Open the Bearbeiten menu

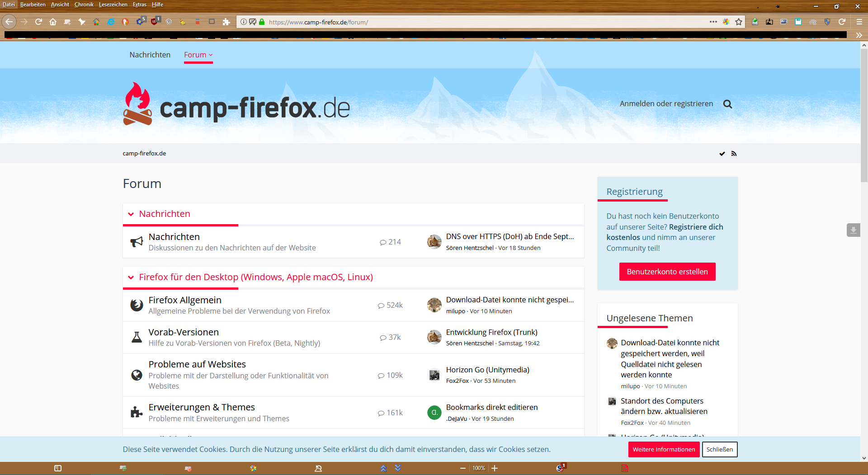pos(33,5)
